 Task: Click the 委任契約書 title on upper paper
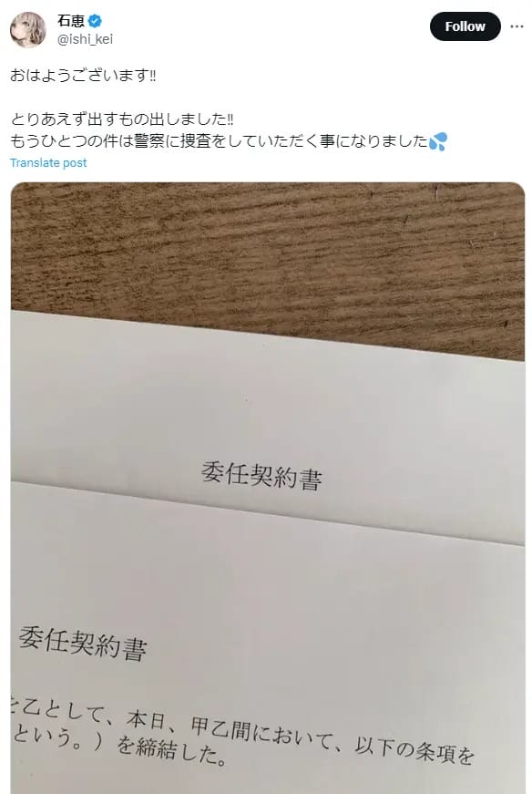pos(261,476)
